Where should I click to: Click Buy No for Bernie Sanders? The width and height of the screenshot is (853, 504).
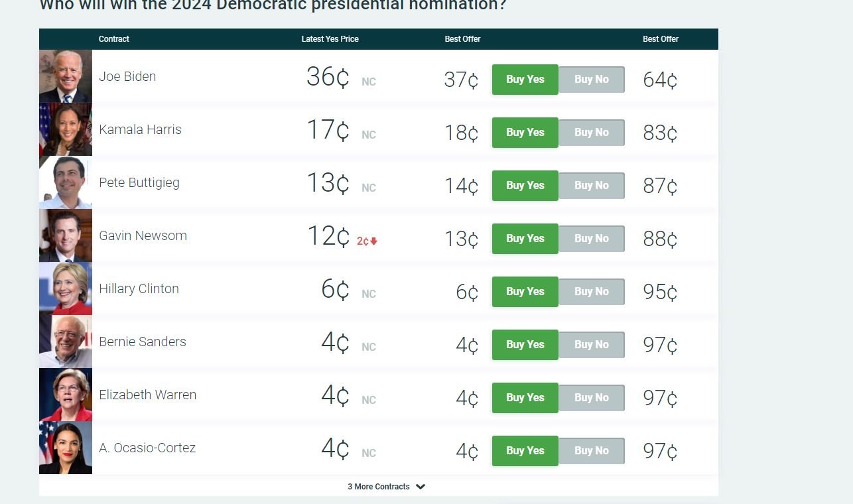pyautogui.click(x=591, y=345)
